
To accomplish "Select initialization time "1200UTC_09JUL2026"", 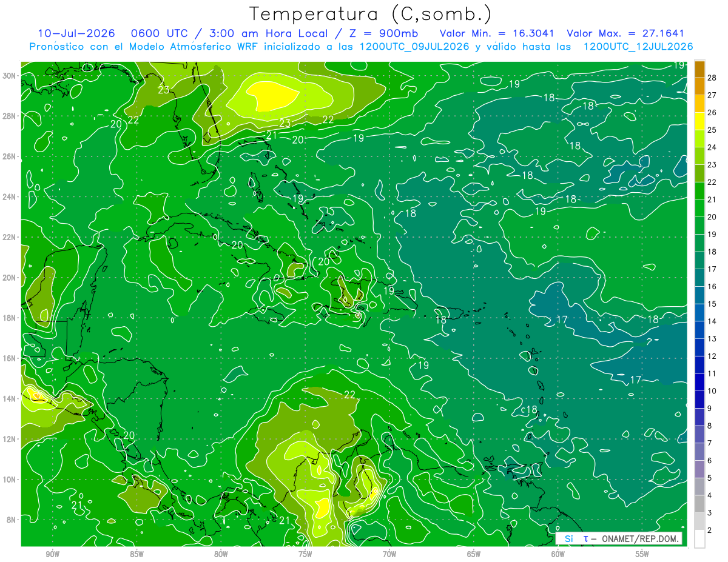I will 414,47.
